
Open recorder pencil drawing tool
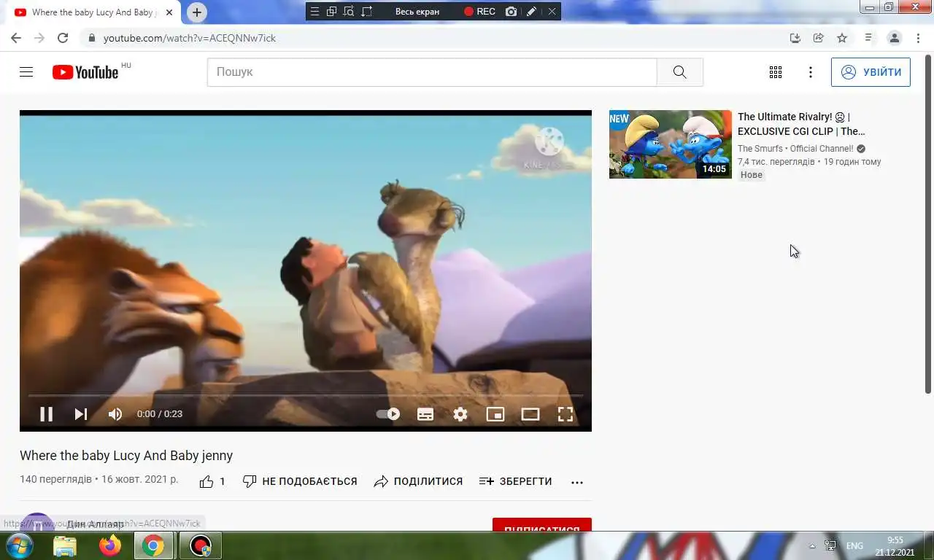pos(532,12)
